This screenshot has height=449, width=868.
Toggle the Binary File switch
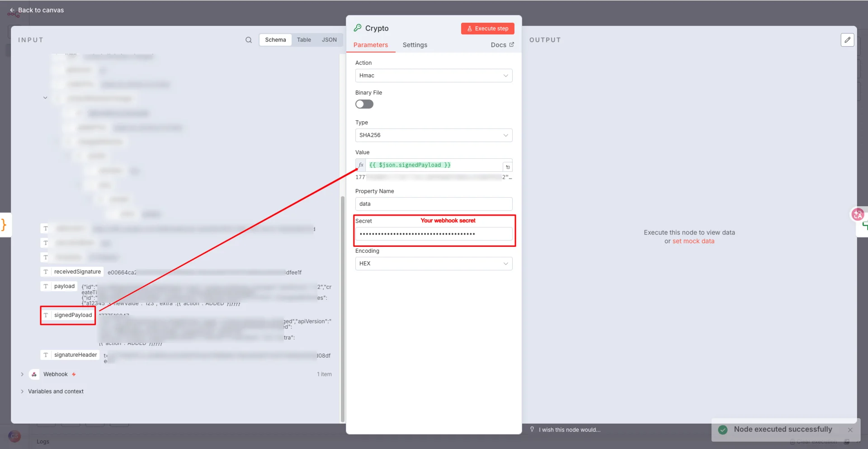click(364, 104)
